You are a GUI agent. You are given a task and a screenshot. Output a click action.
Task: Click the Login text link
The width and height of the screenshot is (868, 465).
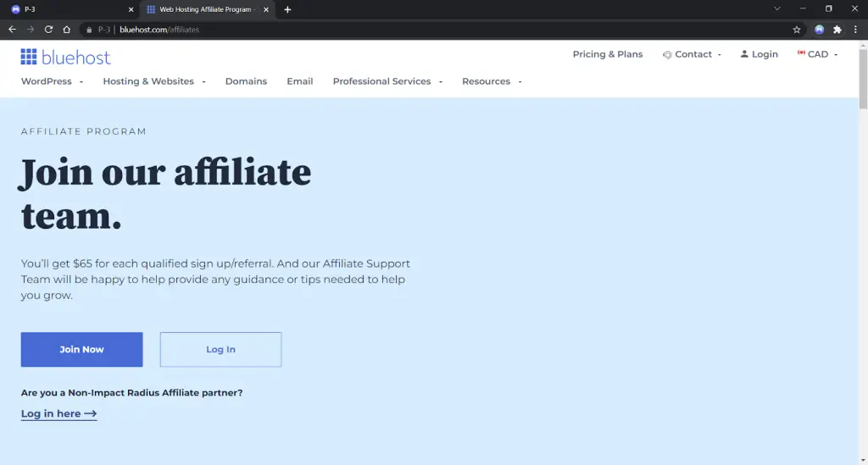pos(765,54)
